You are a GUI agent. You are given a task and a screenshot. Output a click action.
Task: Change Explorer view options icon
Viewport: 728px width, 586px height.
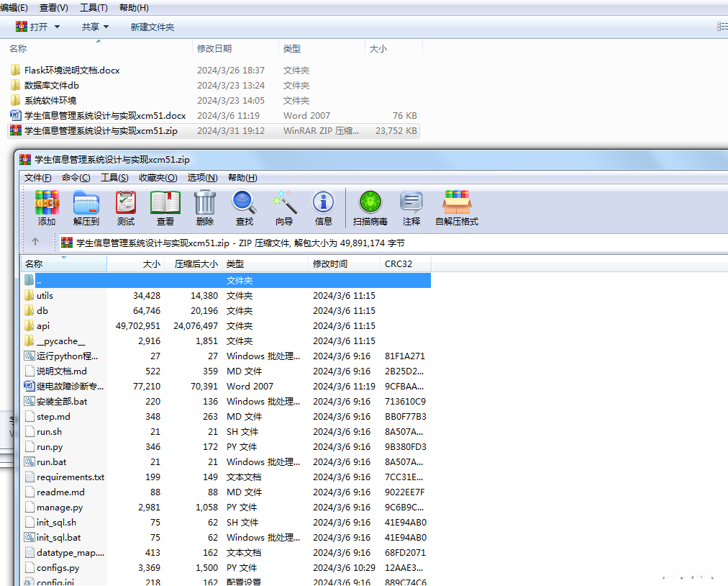click(x=722, y=27)
